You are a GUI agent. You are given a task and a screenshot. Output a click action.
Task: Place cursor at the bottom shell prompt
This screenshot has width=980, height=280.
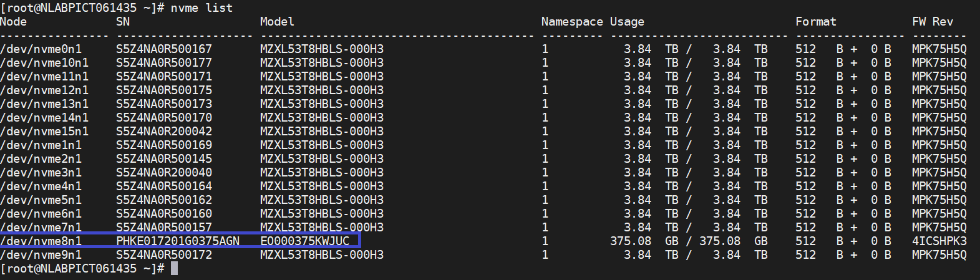pyautogui.click(x=175, y=269)
